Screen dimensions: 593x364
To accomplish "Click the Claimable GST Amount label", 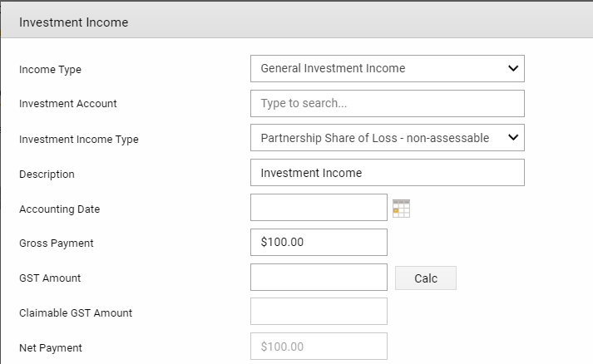I will [x=76, y=313].
